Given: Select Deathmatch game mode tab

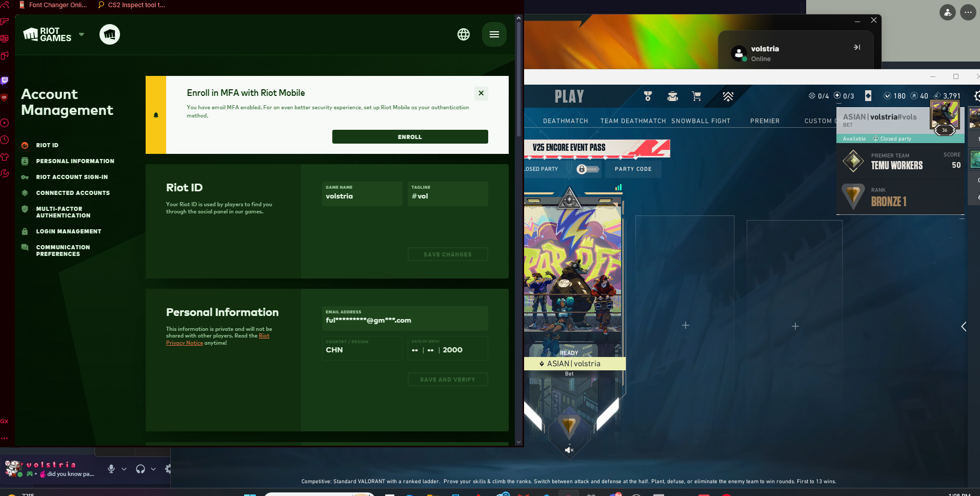Looking at the screenshot, I should pyautogui.click(x=566, y=121).
